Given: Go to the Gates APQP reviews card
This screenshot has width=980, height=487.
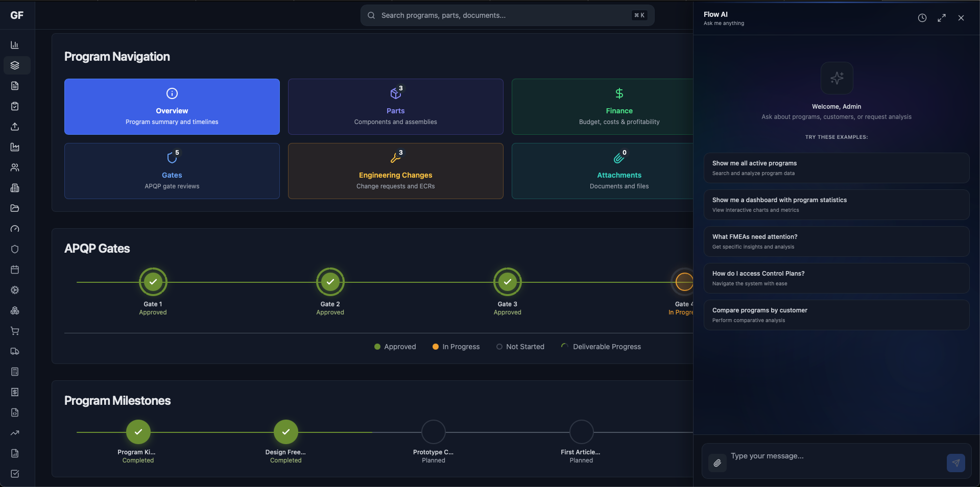Looking at the screenshot, I should pos(172,171).
